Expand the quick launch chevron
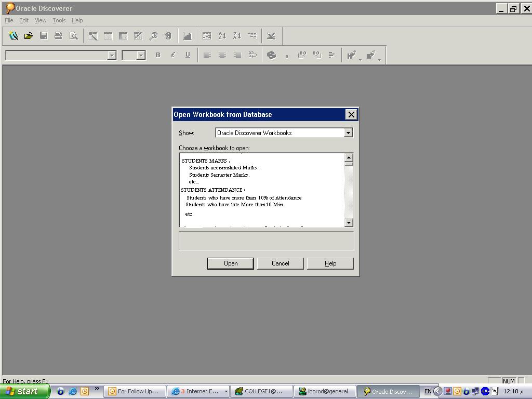The width and height of the screenshot is (532, 399). tap(97, 389)
